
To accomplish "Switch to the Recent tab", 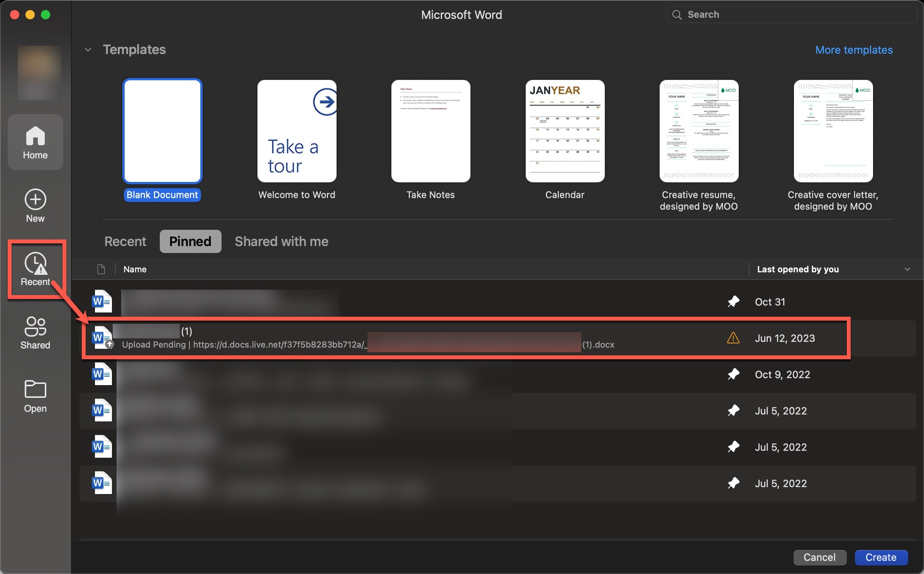I will [125, 241].
